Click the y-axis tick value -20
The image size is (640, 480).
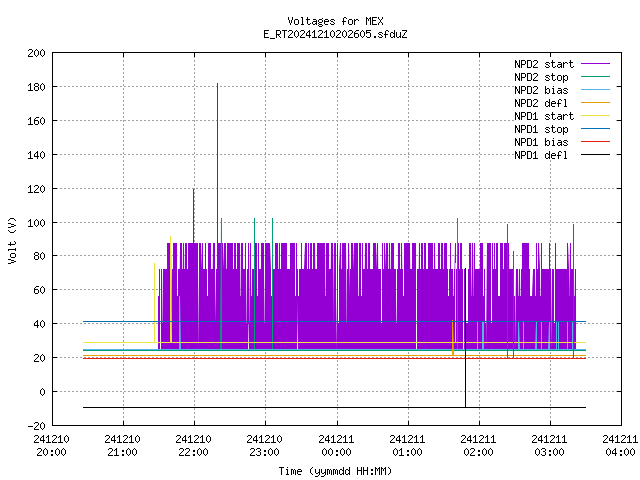pyautogui.click(x=36, y=426)
